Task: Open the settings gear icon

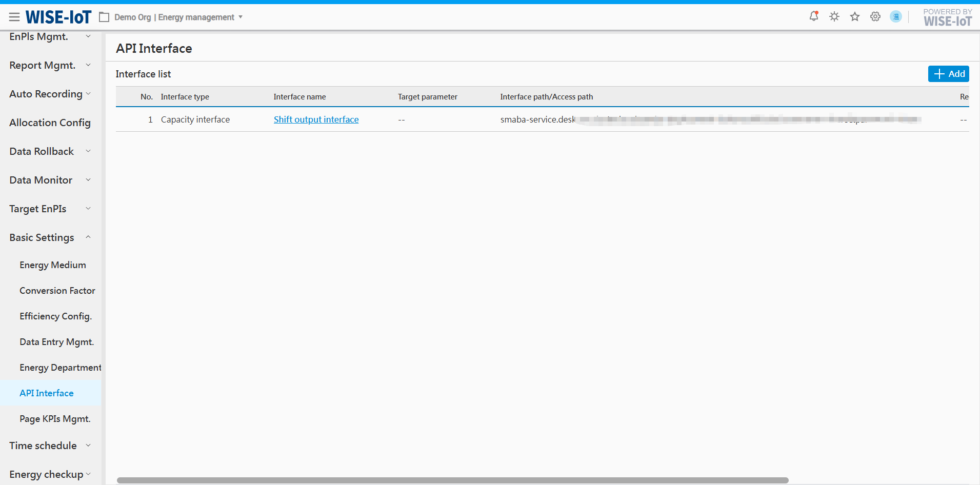Action: click(875, 16)
